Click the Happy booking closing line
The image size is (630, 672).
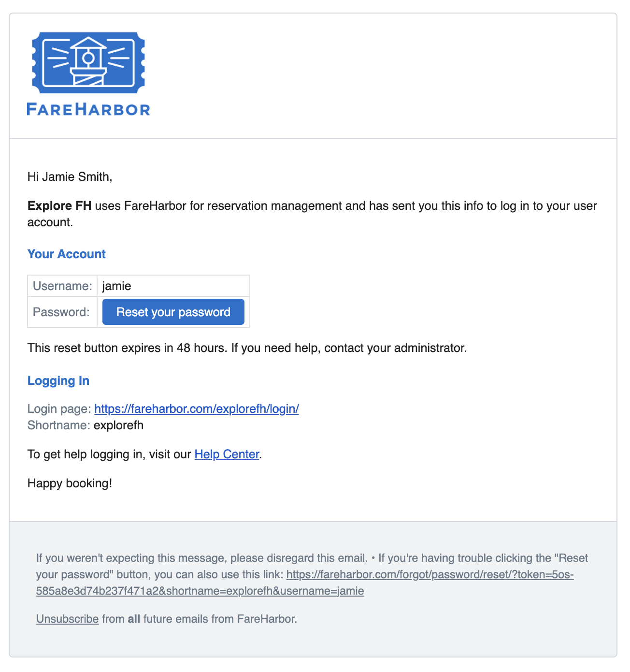70,483
